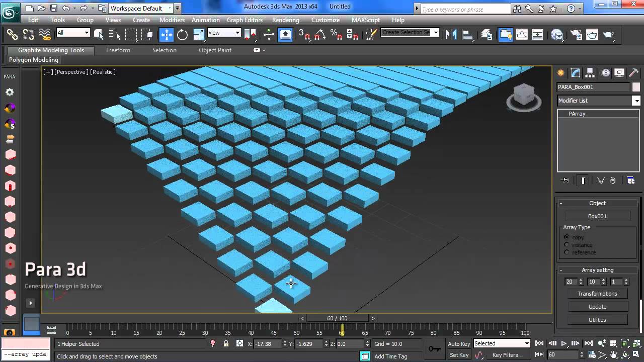Click the Pan view hand icon
The height and width of the screenshot is (362, 644).
click(614, 355)
